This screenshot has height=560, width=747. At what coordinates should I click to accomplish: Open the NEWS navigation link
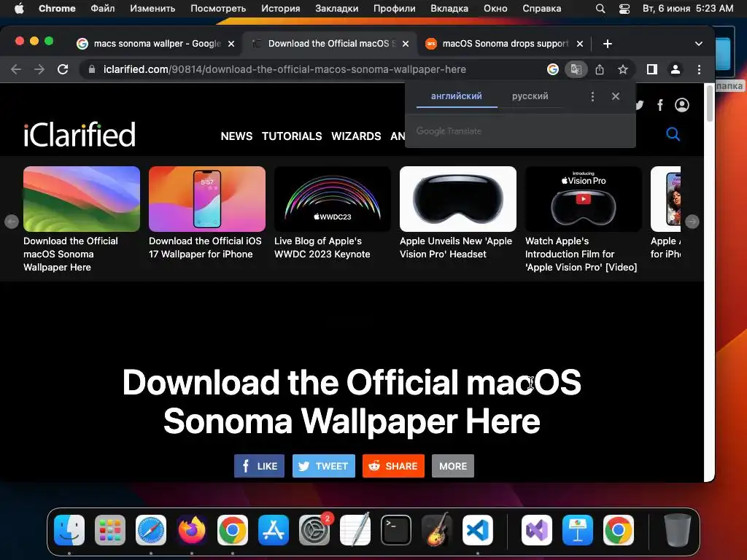(x=236, y=136)
